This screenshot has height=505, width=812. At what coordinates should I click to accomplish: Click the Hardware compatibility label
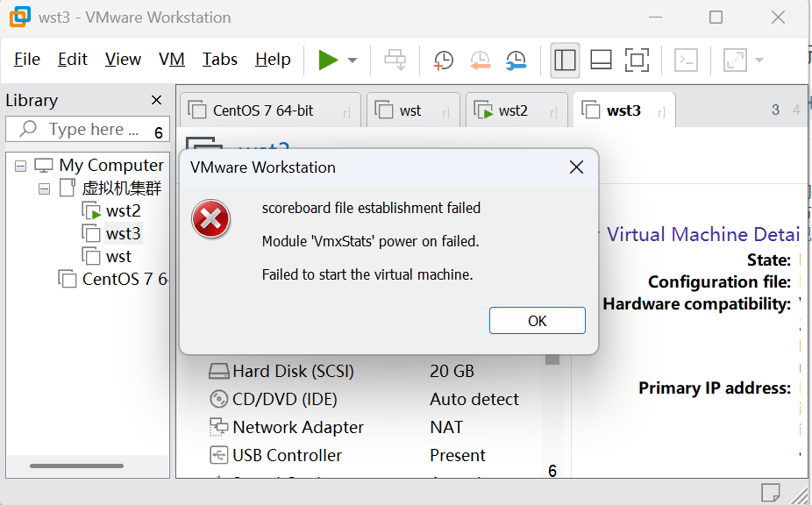coord(697,304)
